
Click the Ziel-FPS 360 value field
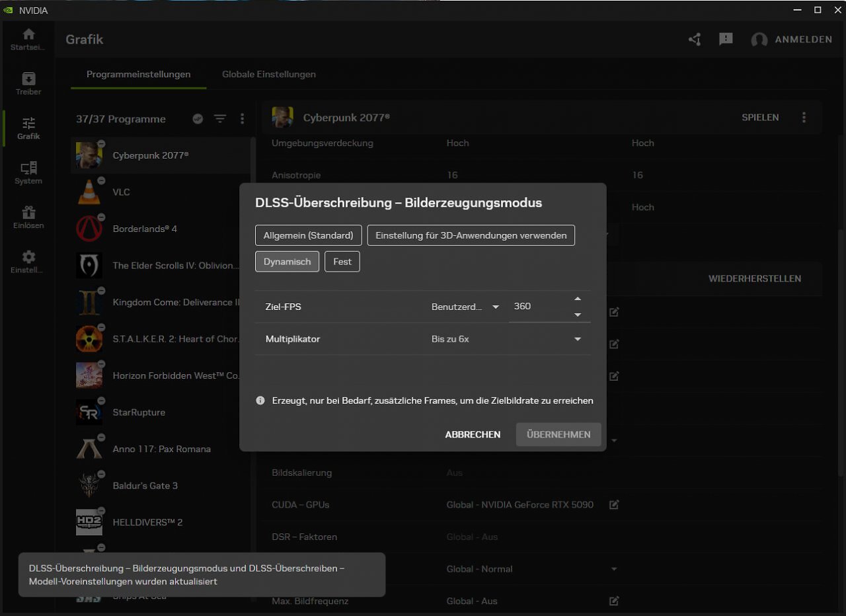click(x=539, y=307)
